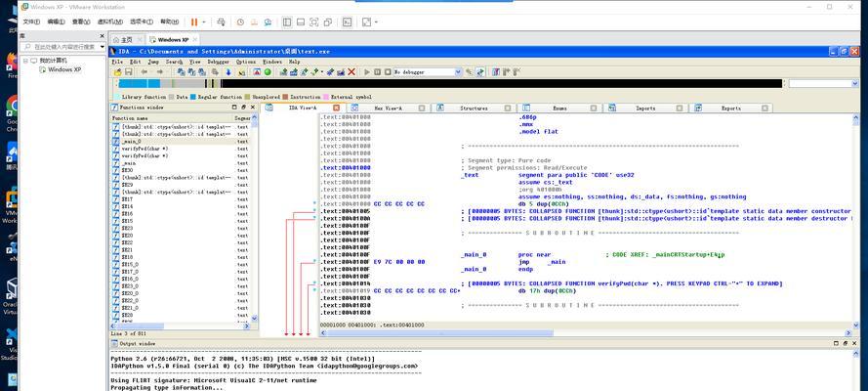
Task: Stop the IDA debugger process
Action: click(387, 72)
